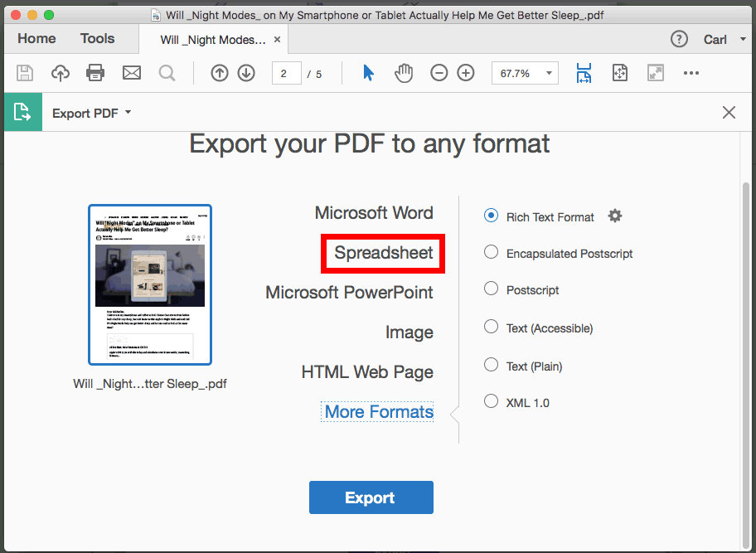This screenshot has width=756, height=553.
Task: Close the Export PDF panel
Action: [x=729, y=112]
